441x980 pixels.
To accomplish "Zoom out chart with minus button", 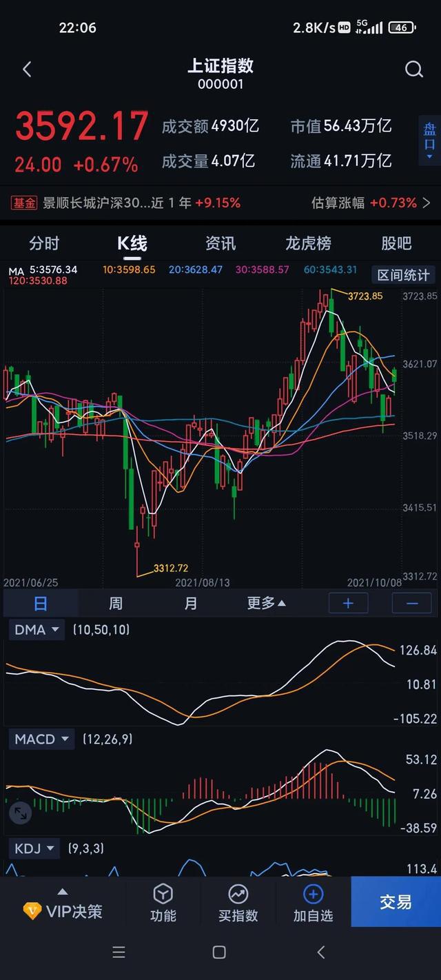I will point(412,604).
